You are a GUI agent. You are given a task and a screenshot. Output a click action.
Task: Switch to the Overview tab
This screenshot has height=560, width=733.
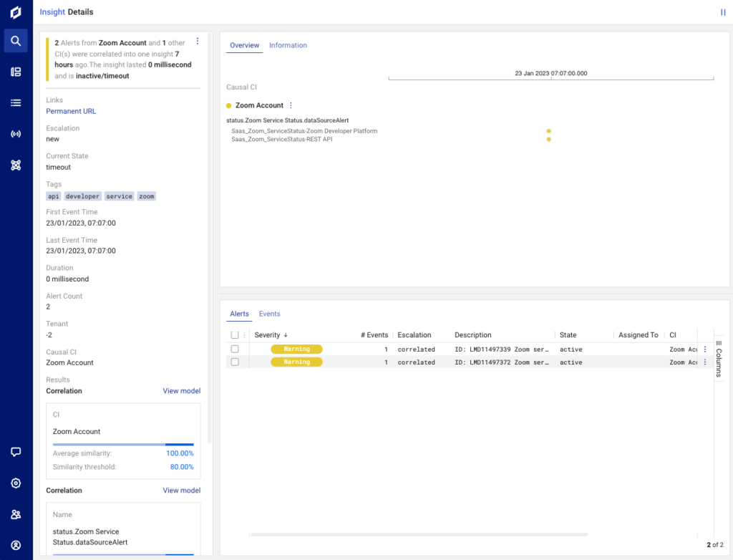(x=245, y=45)
